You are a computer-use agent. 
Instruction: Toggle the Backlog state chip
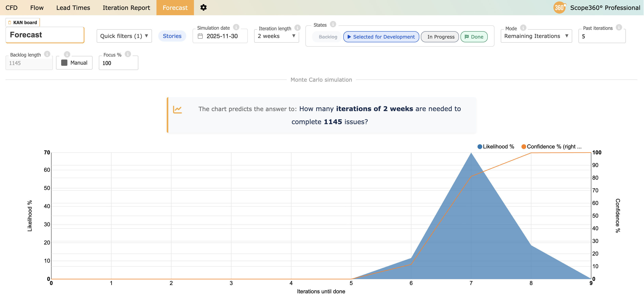328,37
